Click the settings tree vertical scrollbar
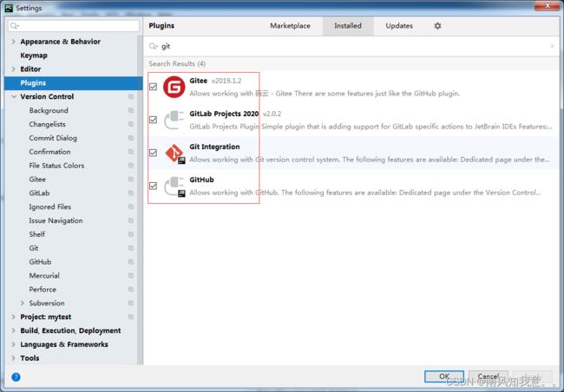 coord(140,199)
